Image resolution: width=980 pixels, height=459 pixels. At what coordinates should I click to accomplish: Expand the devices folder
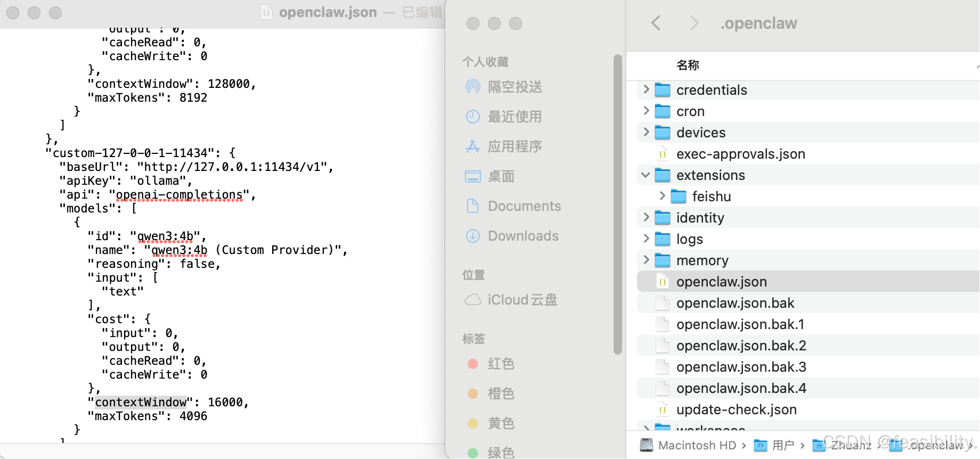point(646,132)
